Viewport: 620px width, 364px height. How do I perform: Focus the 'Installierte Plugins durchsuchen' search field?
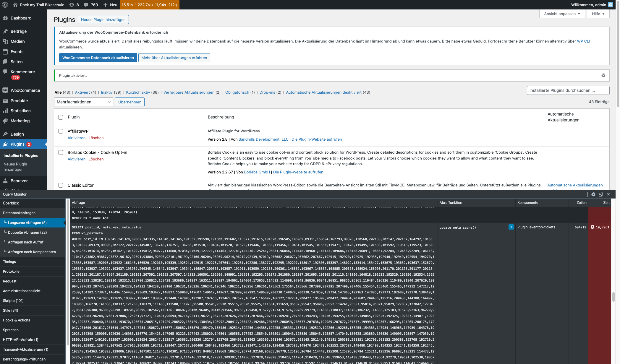coord(568,90)
